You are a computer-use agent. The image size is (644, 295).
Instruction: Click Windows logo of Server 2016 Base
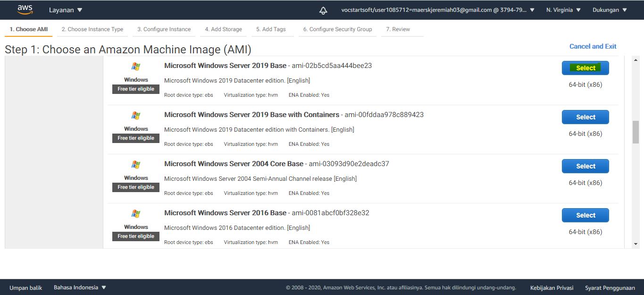point(136,214)
